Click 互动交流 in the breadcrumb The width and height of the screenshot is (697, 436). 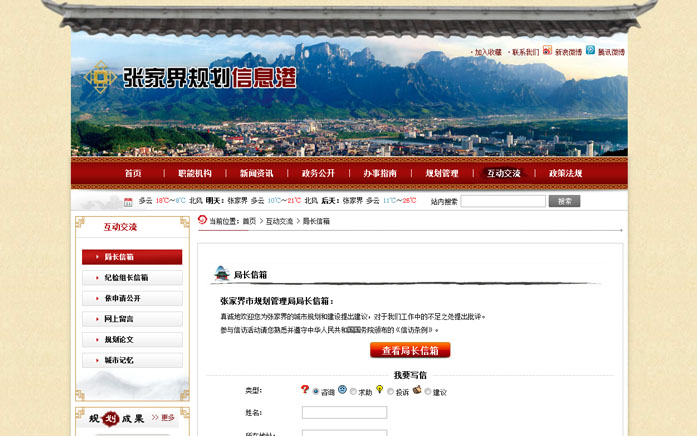[279, 221]
